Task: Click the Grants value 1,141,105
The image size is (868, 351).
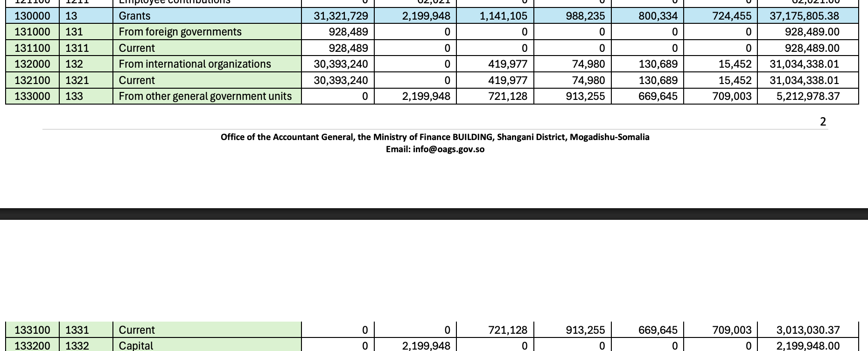Action: (504, 16)
